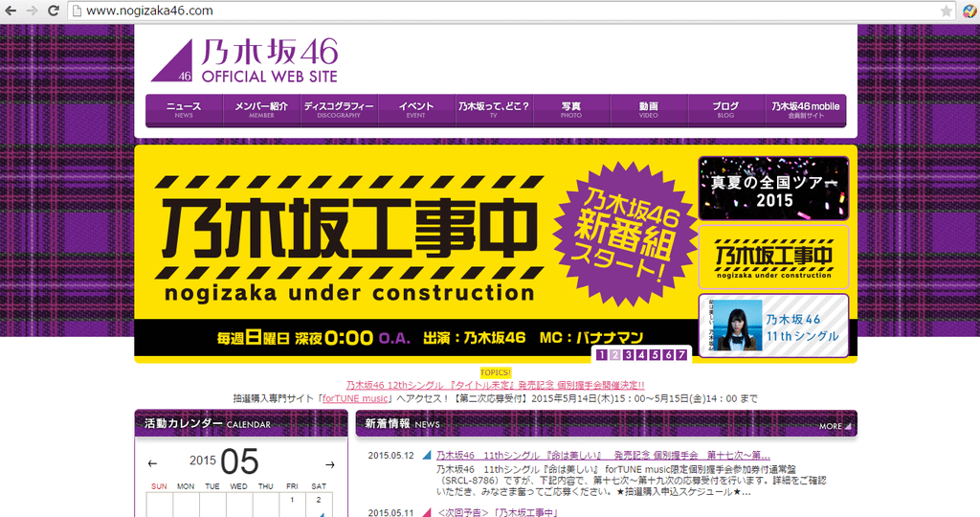Image resolution: width=980 pixels, height=517 pixels.
Task: Open the メンバー紹介 MEMBER menu
Action: (262, 110)
